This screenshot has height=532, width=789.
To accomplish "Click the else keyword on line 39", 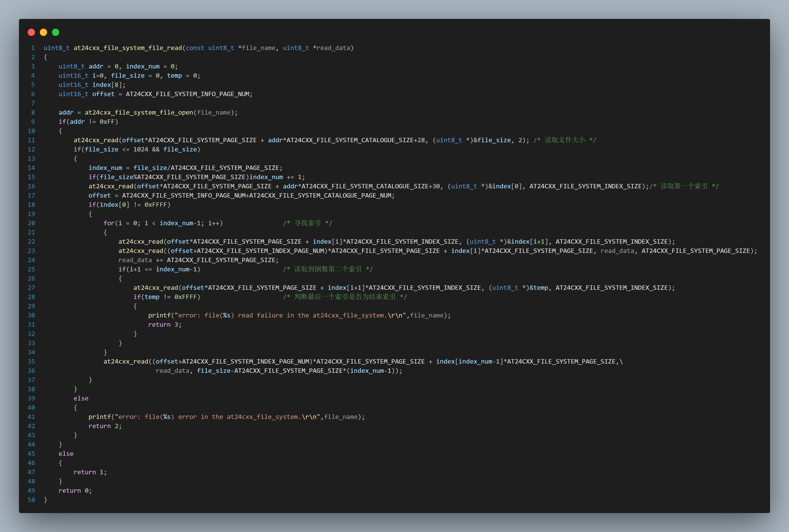I will (x=81, y=398).
